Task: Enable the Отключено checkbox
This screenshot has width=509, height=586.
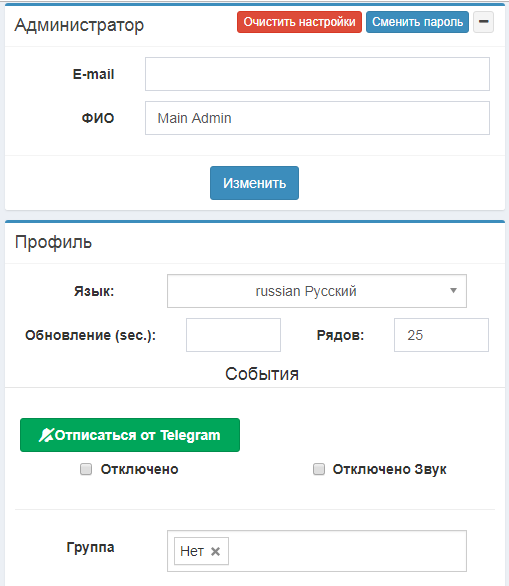Action: tap(86, 469)
